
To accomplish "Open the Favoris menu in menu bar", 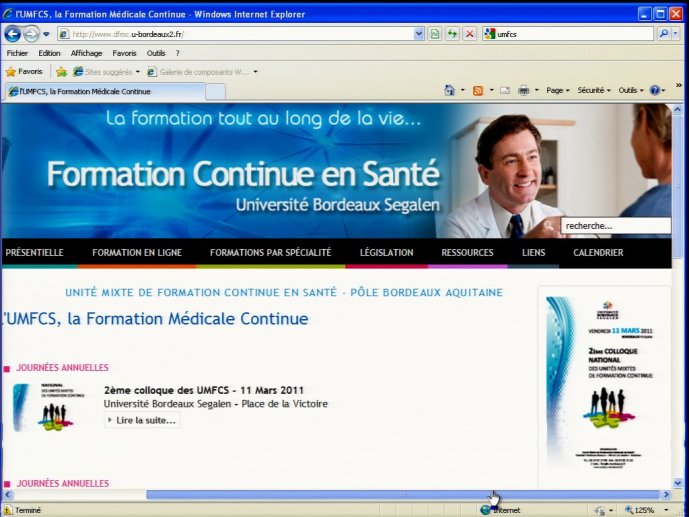I will 124,53.
